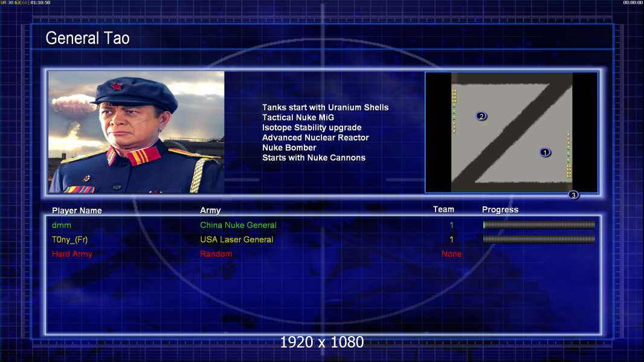Click team number for dmm
The width and height of the screenshot is (644, 362).
click(x=451, y=225)
